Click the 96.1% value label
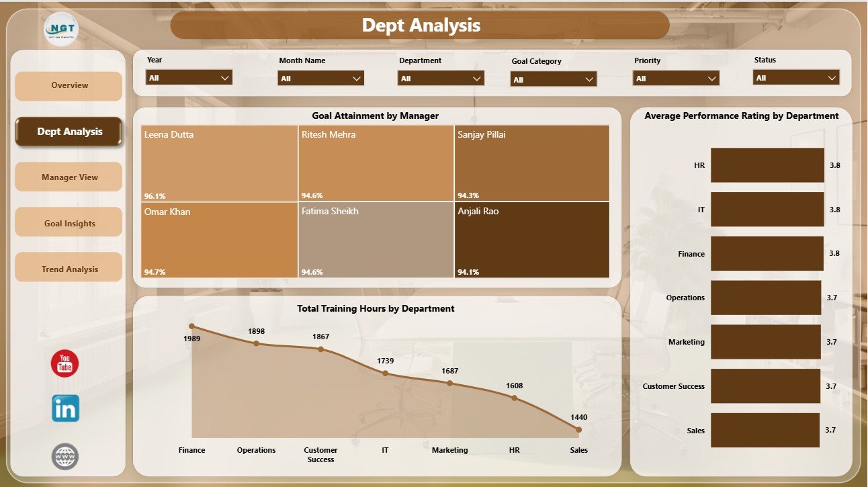Viewport: 868px width, 487px height. click(155, 195)
